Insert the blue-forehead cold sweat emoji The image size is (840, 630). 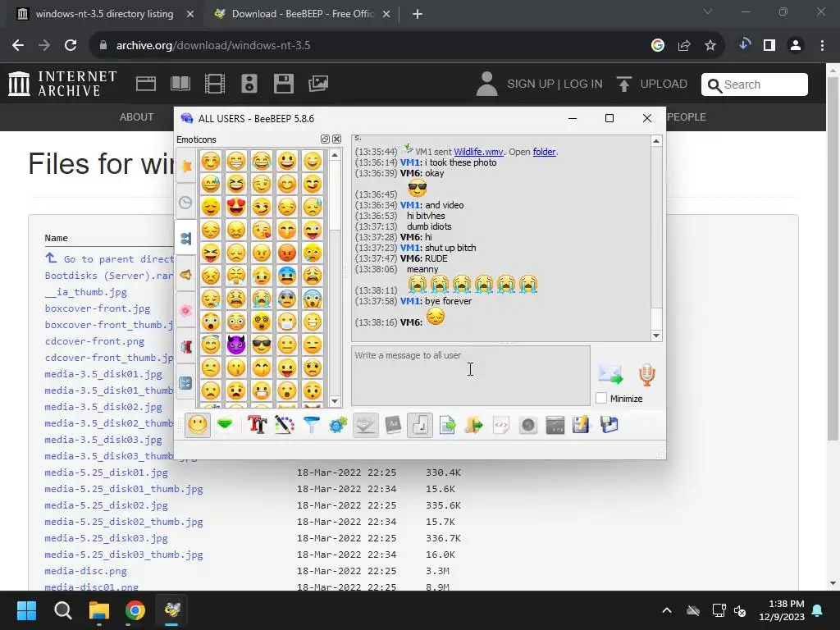(x=287, y=276)
